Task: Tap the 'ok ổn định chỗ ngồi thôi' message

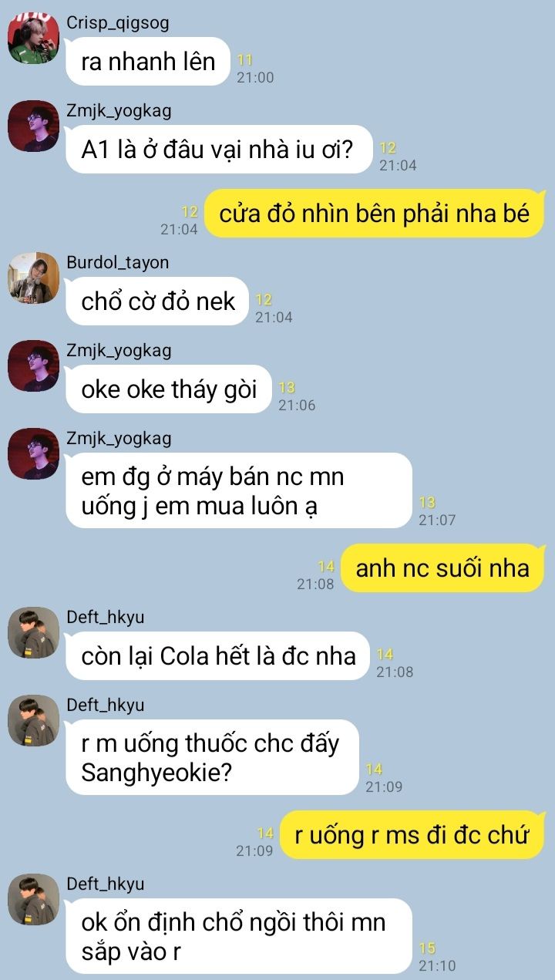Action: [x=239, y=936]
